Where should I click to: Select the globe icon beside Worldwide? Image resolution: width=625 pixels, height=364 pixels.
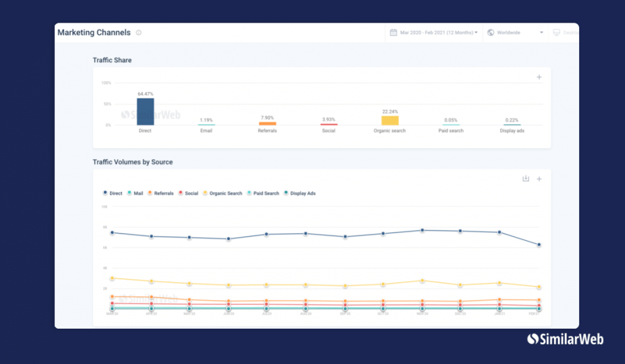click(x=492, y=32)
